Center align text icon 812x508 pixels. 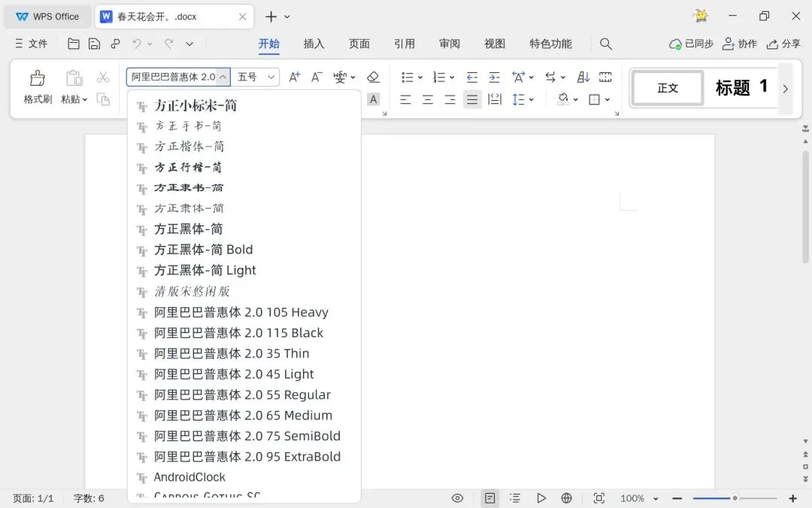[x=428, y=99]
